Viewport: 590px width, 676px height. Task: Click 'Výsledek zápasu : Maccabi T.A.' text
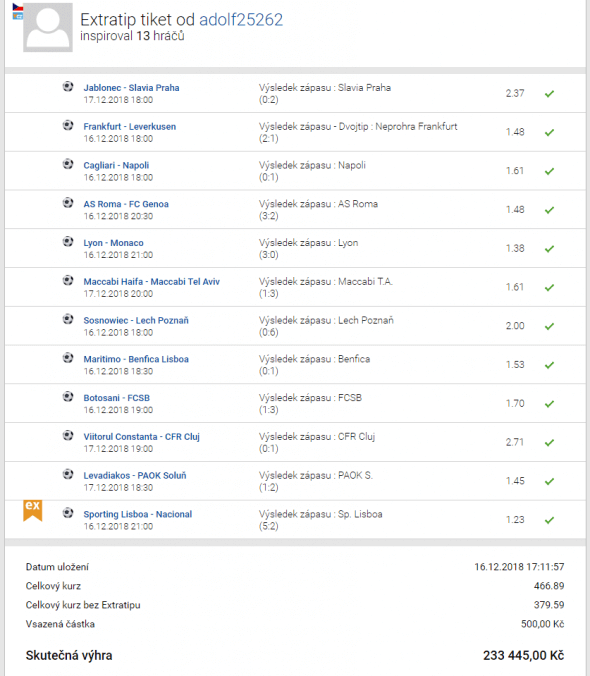tap(326, 282)
